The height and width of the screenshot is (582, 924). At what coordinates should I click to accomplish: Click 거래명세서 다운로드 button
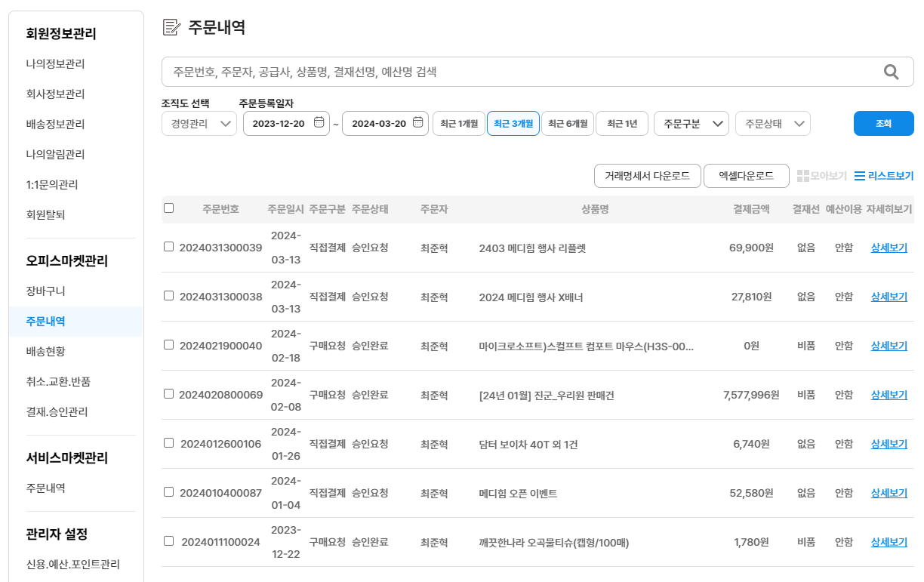(x=647, y=176)
